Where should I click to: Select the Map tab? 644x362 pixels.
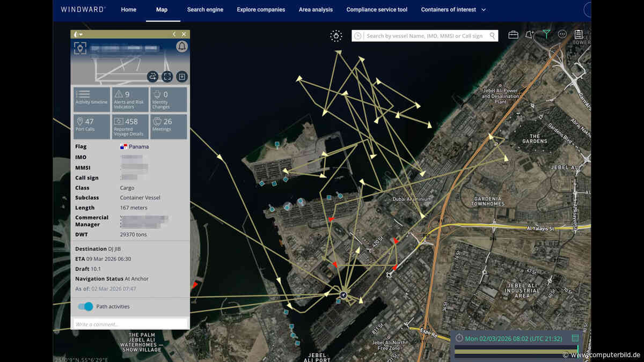coord(162,10)
